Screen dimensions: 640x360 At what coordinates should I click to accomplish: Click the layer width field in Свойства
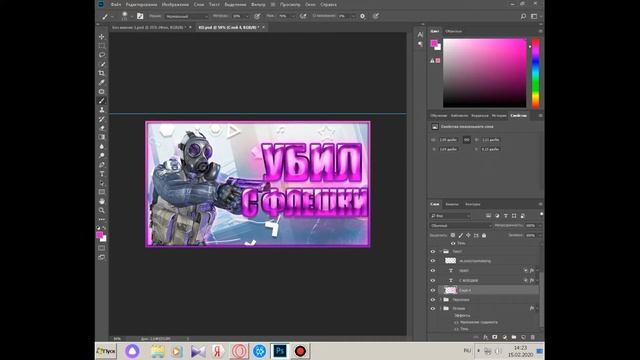coord(448,140)
